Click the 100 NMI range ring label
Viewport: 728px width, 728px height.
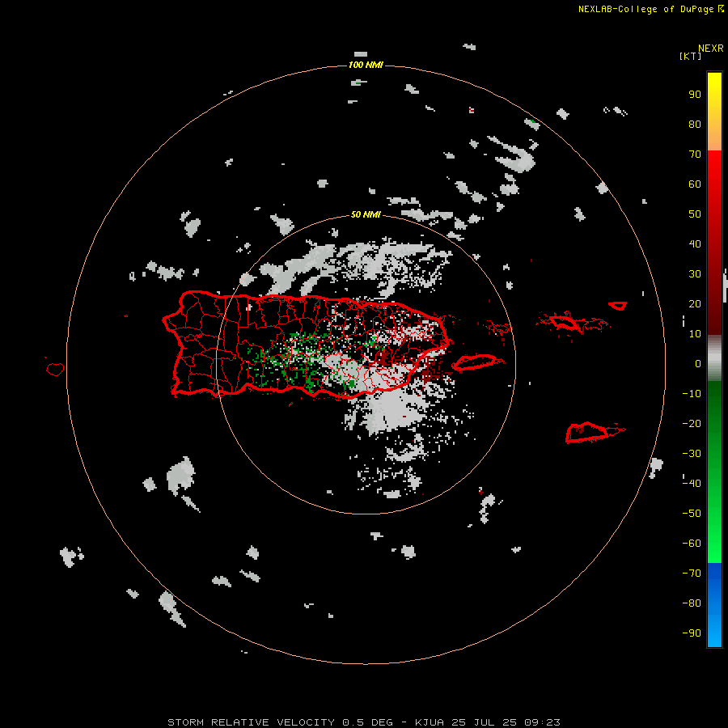click(366, 65)
